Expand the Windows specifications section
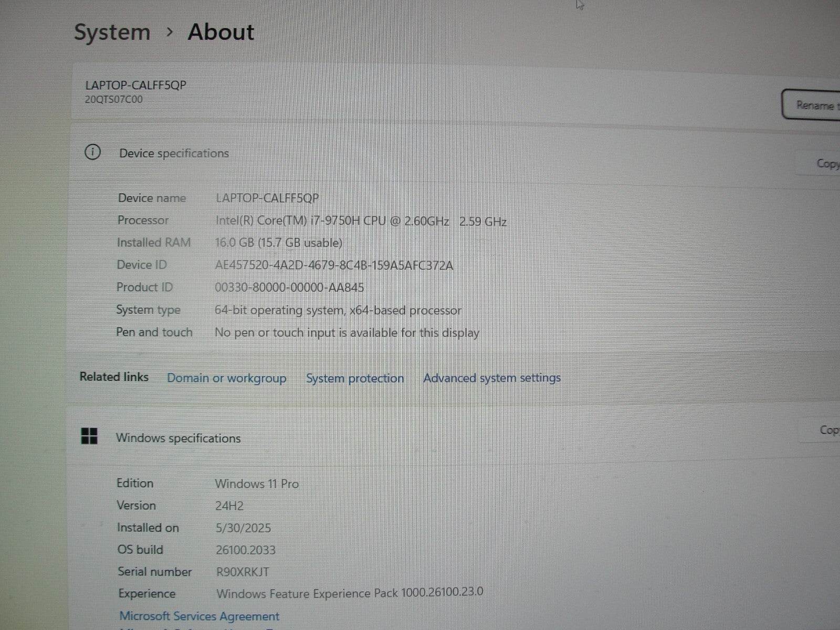 pyautogui.click(x=178, y=438)
